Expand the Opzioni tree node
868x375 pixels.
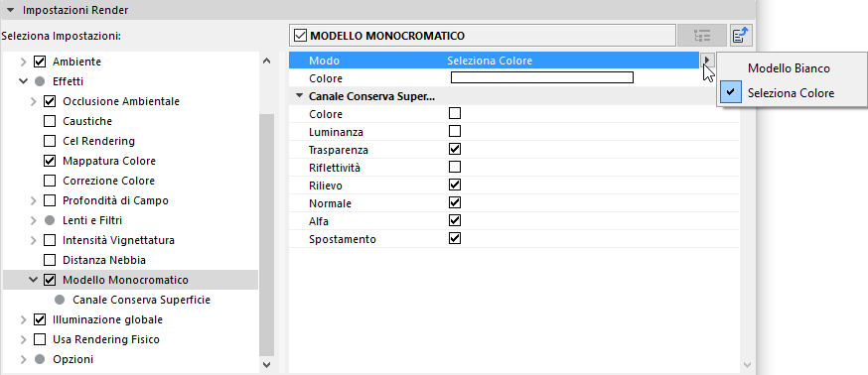click(x=23, y=359)
